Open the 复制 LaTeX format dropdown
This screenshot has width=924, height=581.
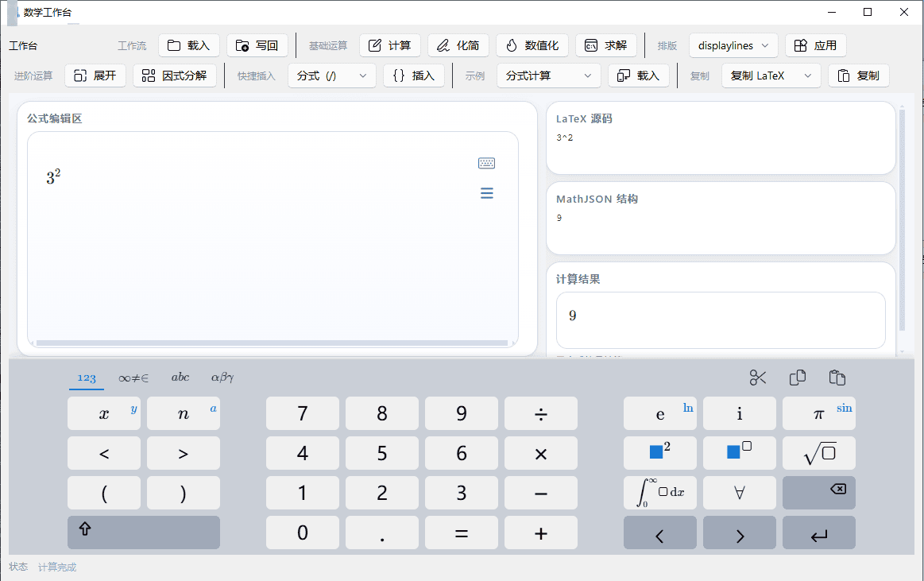771,76
